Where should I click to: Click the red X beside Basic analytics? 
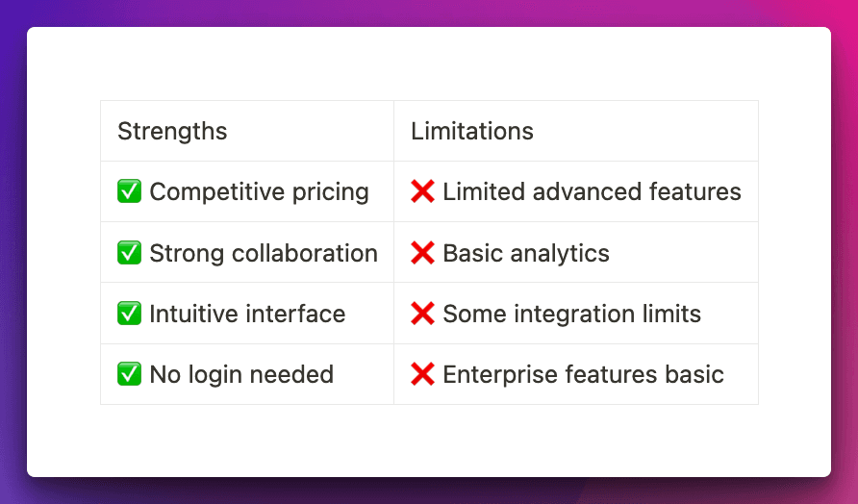[422, 253]
